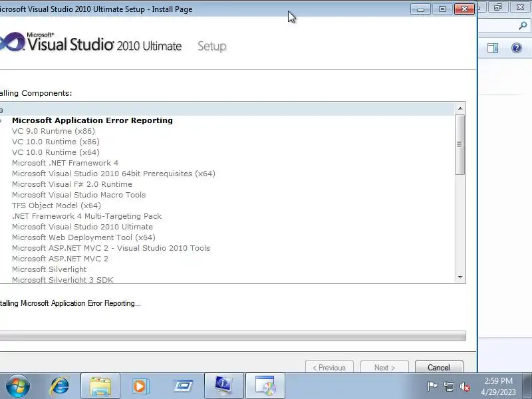The height and width of the screenshot is (399, 532).
Task: Select Visual Studio 2010 64bit Prerequisites row
Action: [114, 174]
